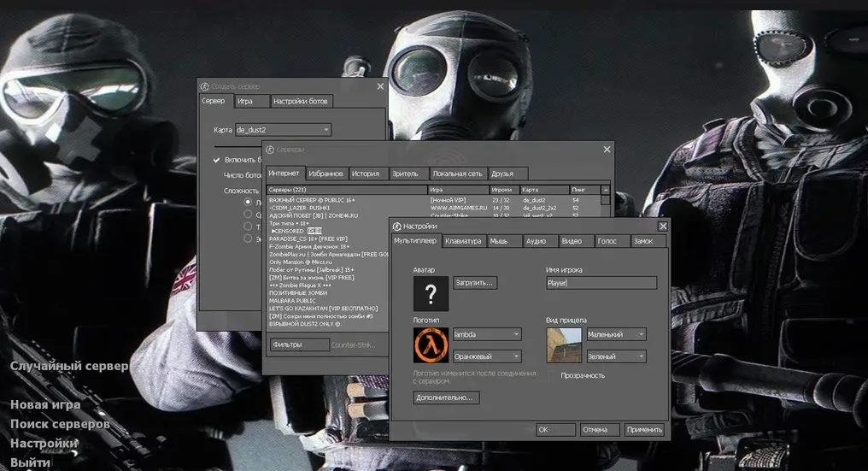Close the Серверы browser window
This screenshot has height=471, width=868.
point(607,150)
